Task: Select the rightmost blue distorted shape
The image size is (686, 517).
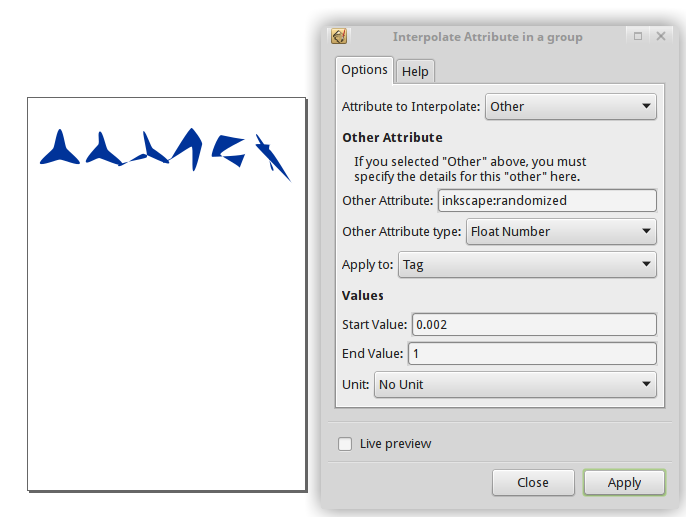Action: [x=272, y=158]
